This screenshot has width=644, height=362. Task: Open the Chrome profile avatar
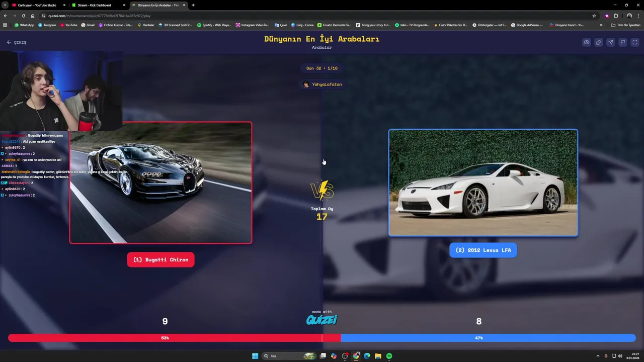point(629,16)
